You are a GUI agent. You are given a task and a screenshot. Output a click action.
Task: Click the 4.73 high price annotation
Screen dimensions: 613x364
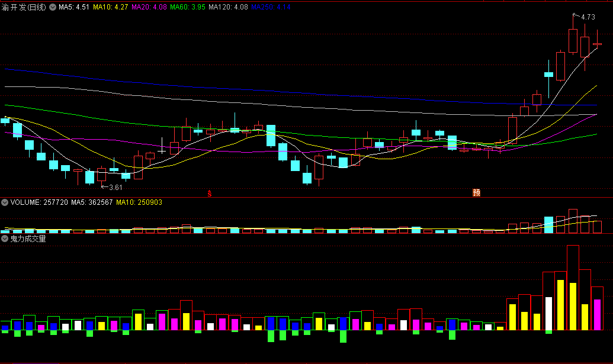[588, 17]
